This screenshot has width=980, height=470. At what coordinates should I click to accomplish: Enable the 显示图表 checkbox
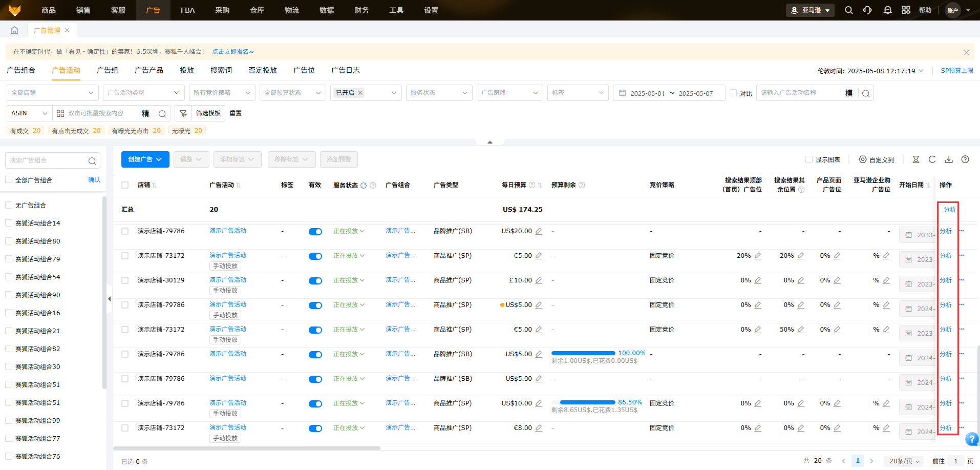[x=809, y=159]
